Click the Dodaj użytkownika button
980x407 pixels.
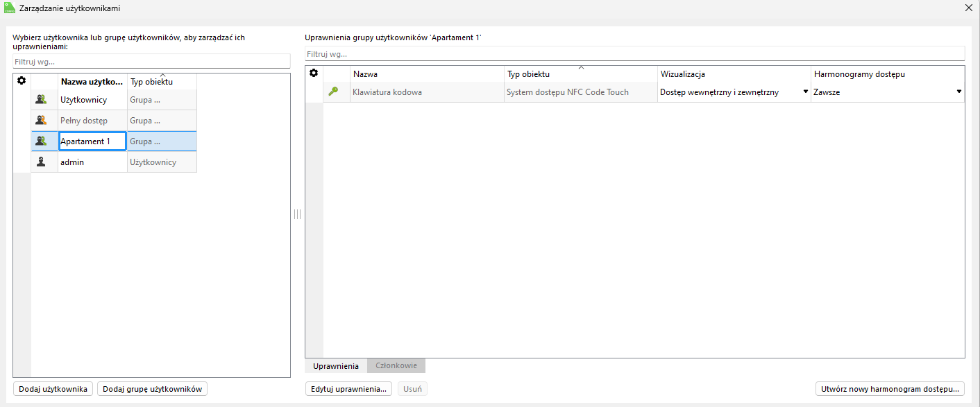point(53,389)
